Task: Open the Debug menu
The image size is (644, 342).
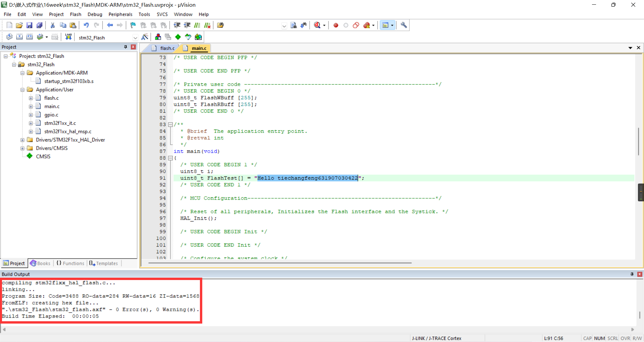Action: pyautogui.click(x=95, y=14)
